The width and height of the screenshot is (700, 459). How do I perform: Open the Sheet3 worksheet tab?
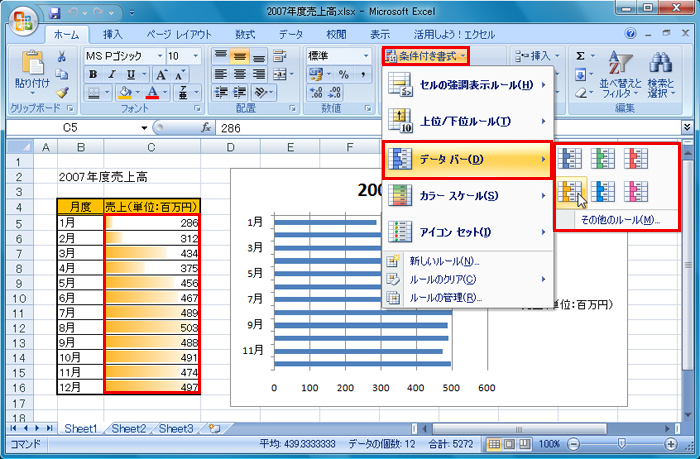pos(176,429)
